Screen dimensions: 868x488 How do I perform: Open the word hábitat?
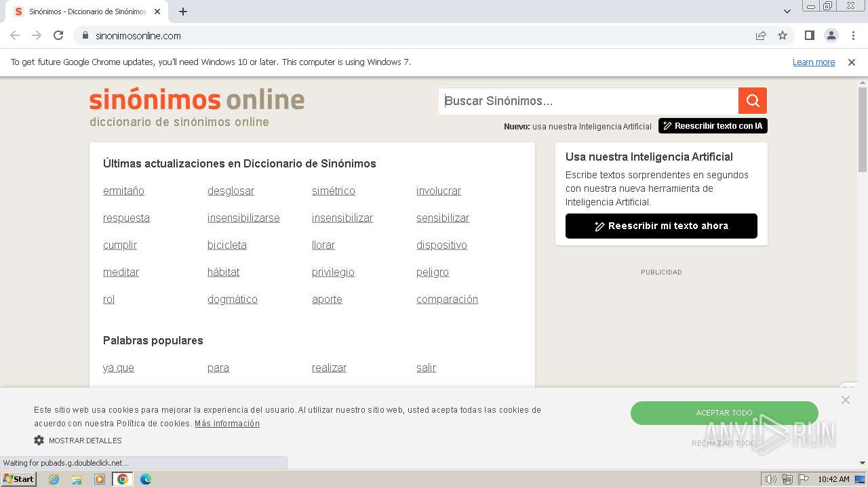pos(223,272)
